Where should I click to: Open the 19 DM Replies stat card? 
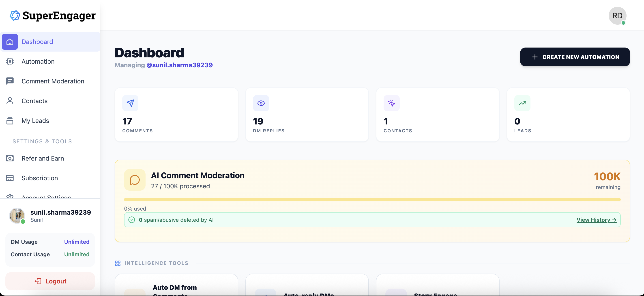pyautogui.click(x=307, y=115)
